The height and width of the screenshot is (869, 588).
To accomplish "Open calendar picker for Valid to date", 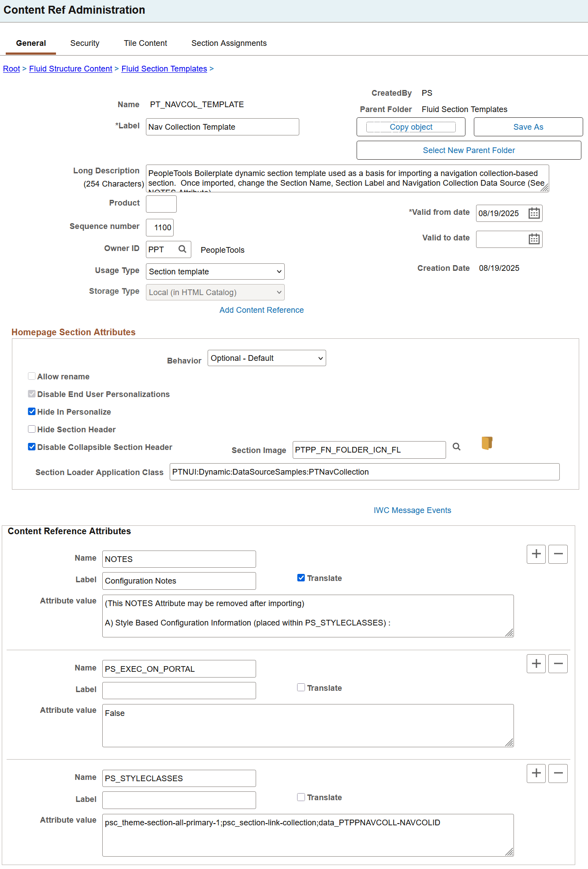I will (533, 239).
